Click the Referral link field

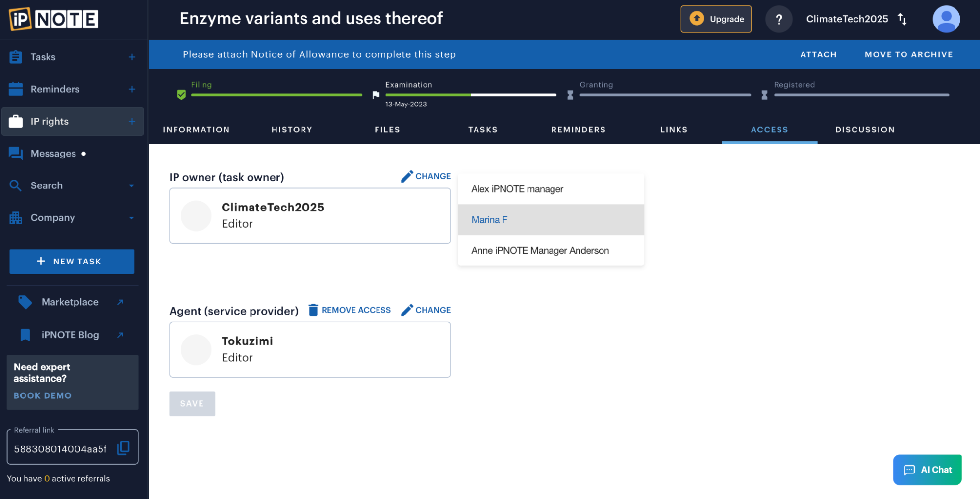pyautogui.click(x=73, y=447)
